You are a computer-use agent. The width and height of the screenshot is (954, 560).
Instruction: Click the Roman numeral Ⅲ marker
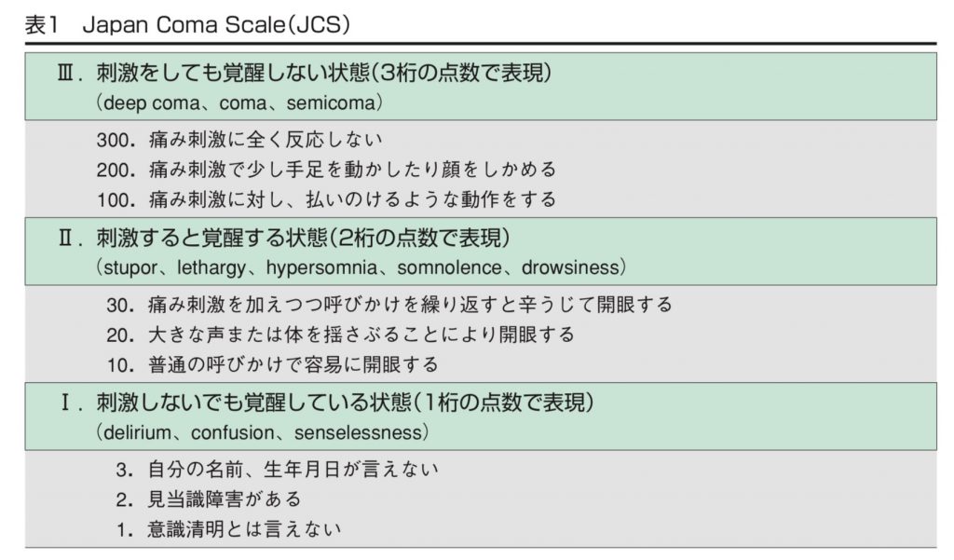tap(66, 73)
